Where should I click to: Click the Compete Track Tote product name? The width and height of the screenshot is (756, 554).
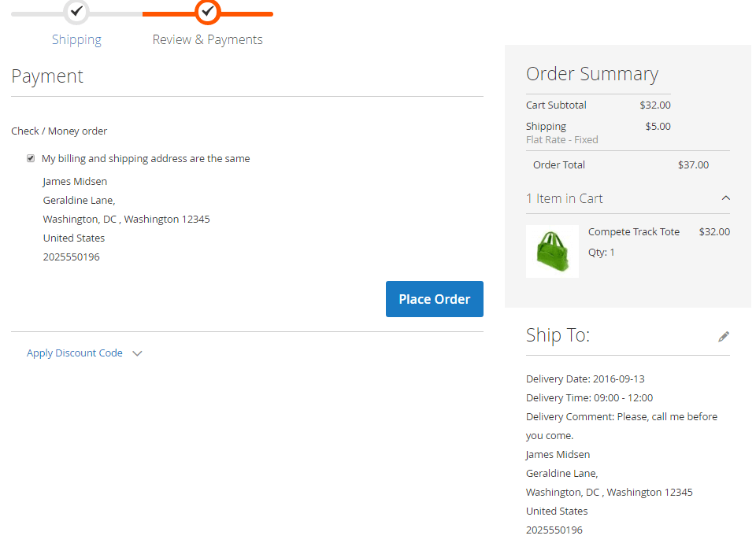(634, 231)
